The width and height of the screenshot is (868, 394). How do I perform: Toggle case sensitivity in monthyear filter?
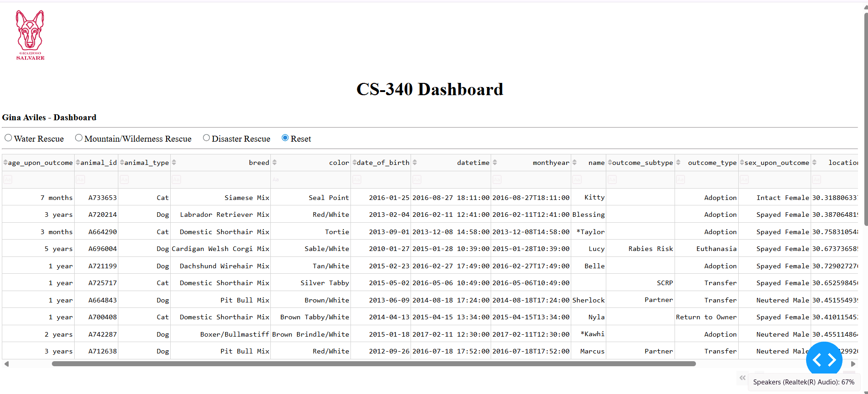tap(497, 180)
